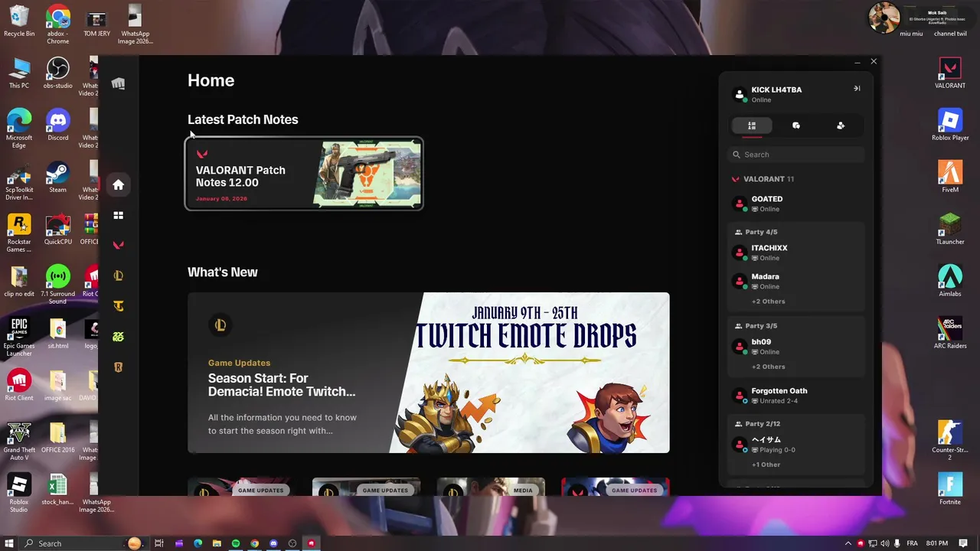980x551 pixels.
Task: Open FiveM desktop shortcut
Action: tap(950, 178)
